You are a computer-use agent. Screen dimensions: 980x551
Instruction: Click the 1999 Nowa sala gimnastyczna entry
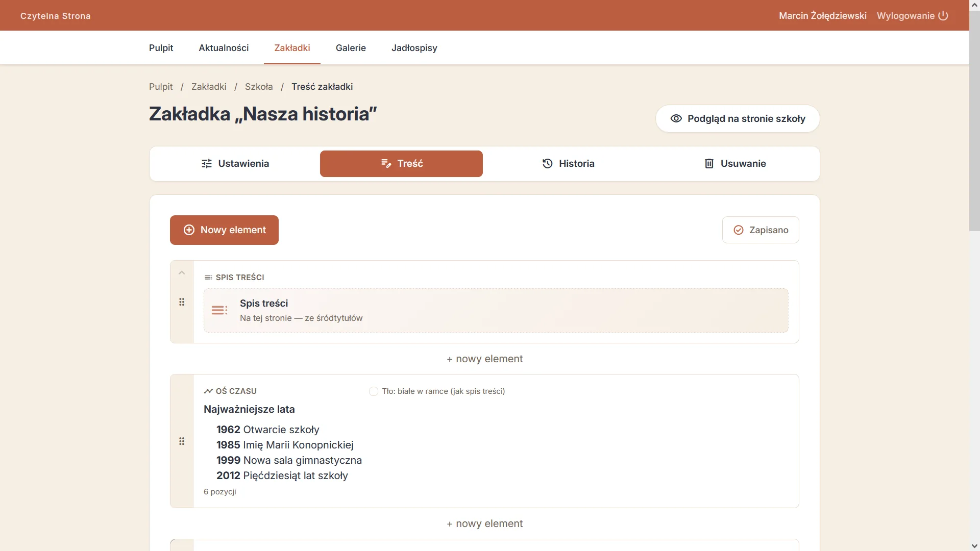289,460
